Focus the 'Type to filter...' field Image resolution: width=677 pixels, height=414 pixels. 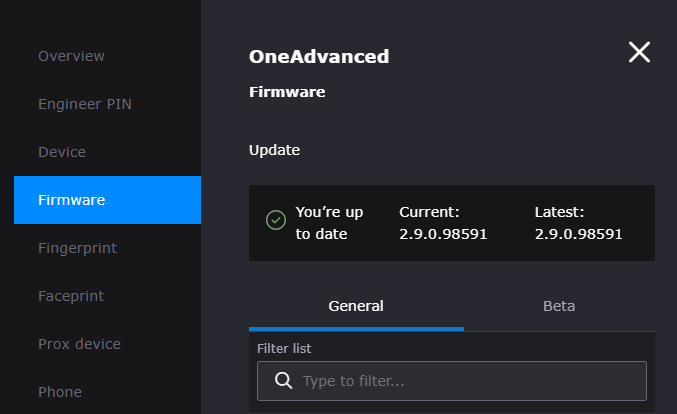pos(470,381)
